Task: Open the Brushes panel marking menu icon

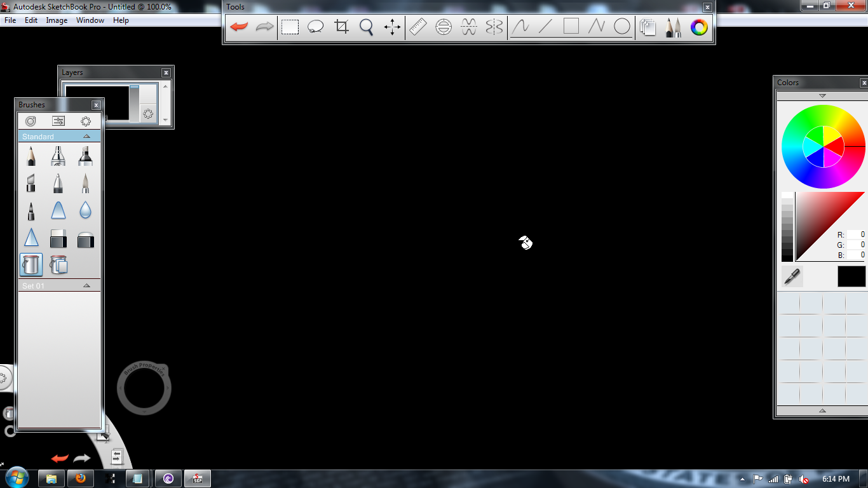Action: [x=86, y=121]
